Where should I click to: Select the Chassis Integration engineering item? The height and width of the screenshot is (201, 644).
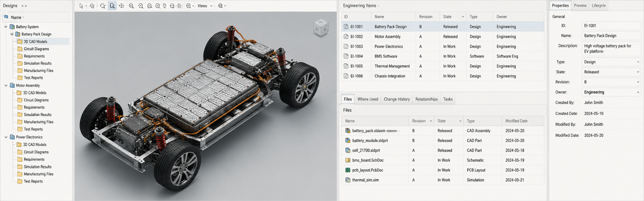pos(443,76)
